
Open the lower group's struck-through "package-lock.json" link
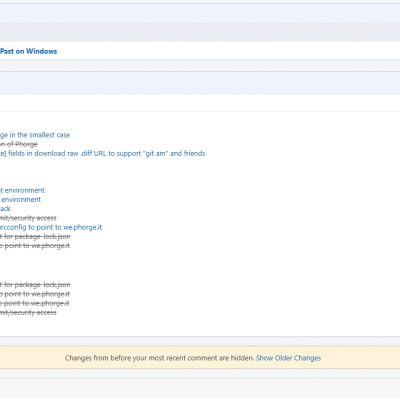tap(35, 285)
